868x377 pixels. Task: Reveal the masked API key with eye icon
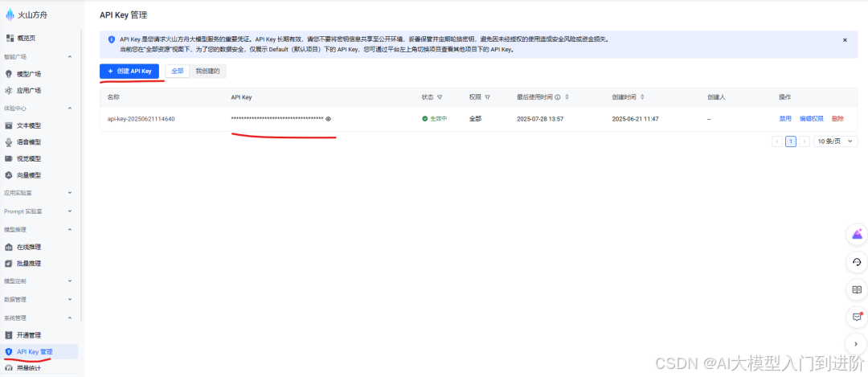(x=328, y=119)
